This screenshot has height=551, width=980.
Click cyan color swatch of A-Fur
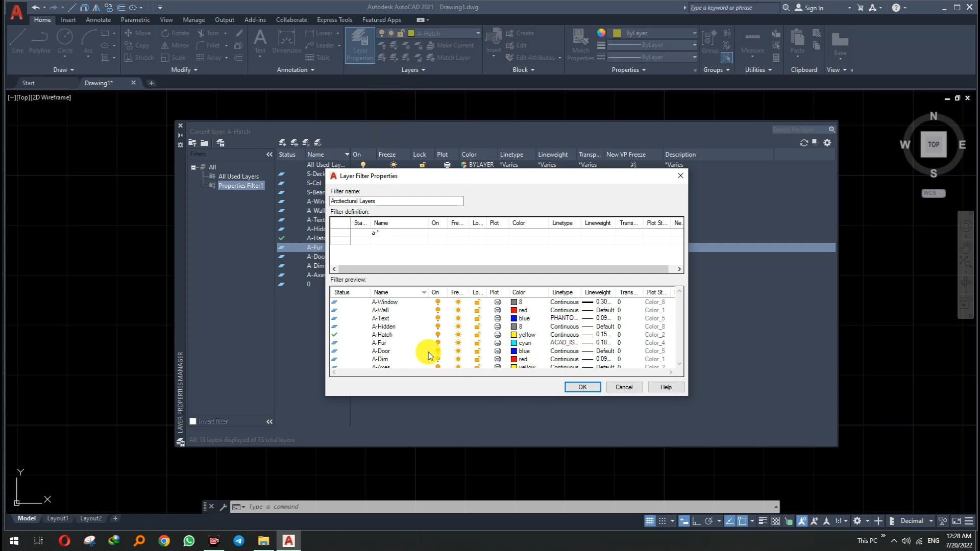[514, 343]
